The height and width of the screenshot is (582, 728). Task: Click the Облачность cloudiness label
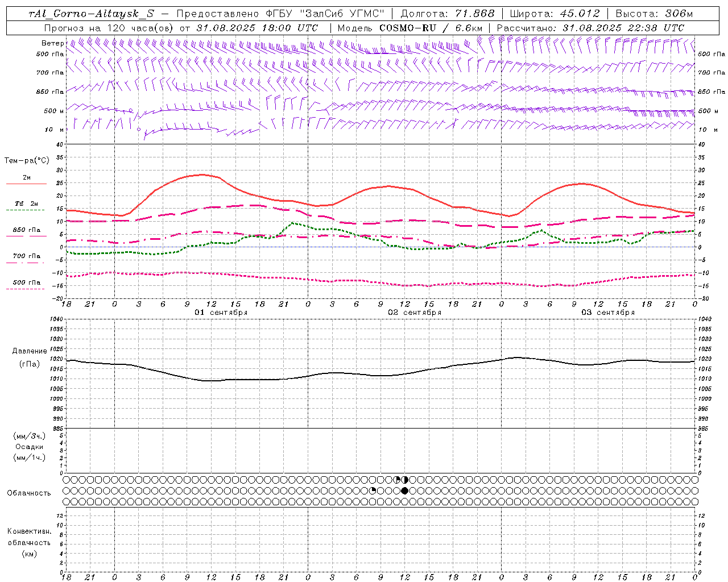click(x=29, y=493)
